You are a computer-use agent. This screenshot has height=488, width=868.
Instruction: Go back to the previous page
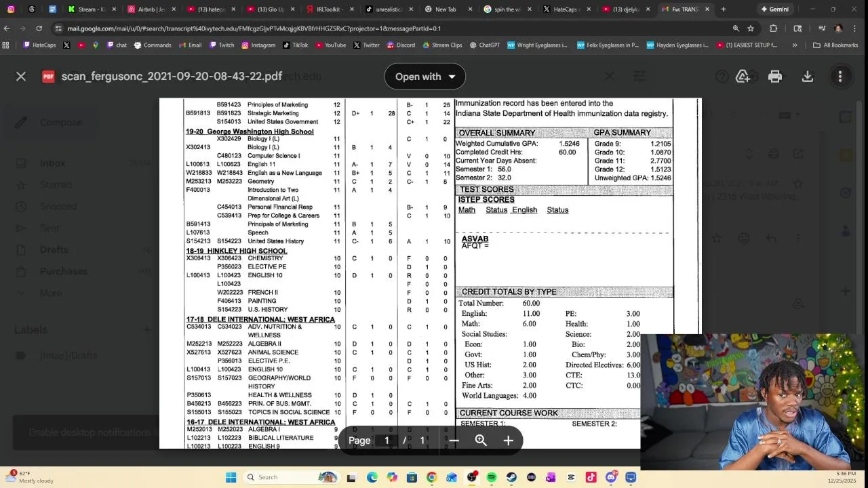click(7, 28)
